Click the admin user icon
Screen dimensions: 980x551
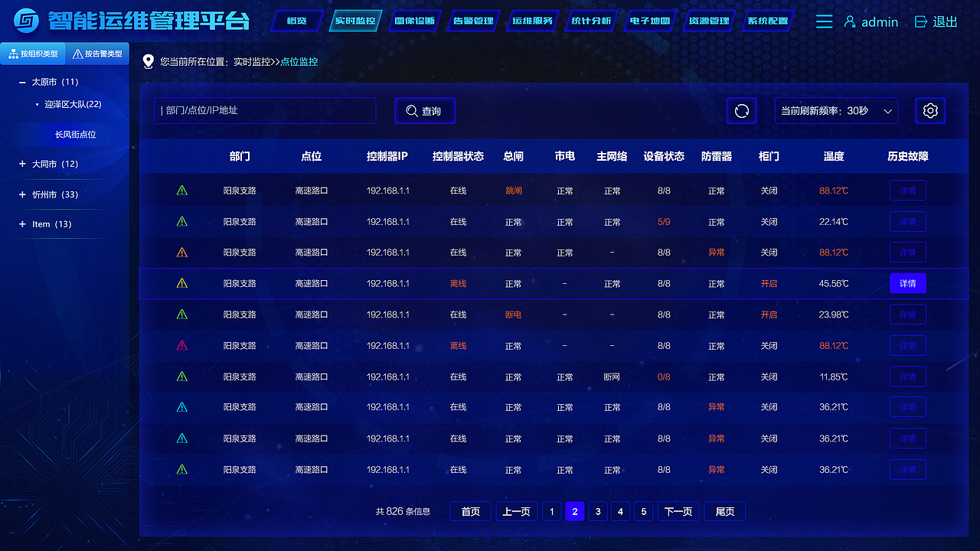coord(850,21)
